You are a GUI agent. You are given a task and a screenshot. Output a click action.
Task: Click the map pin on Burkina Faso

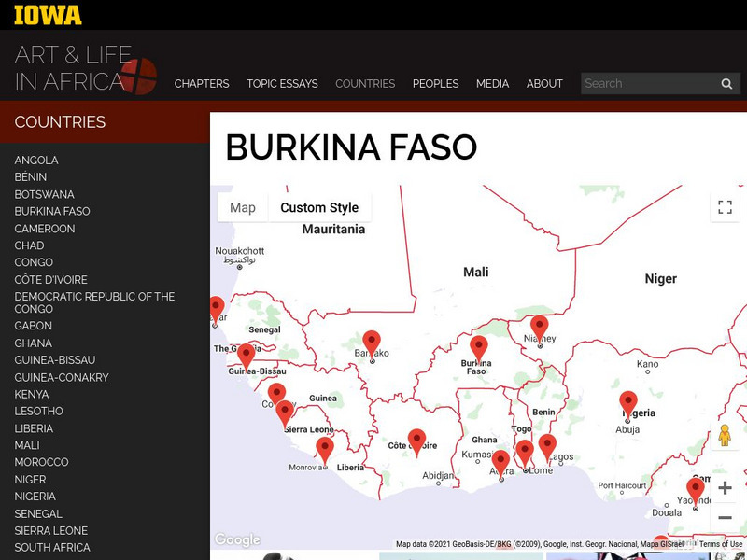(x=479, y=348)
